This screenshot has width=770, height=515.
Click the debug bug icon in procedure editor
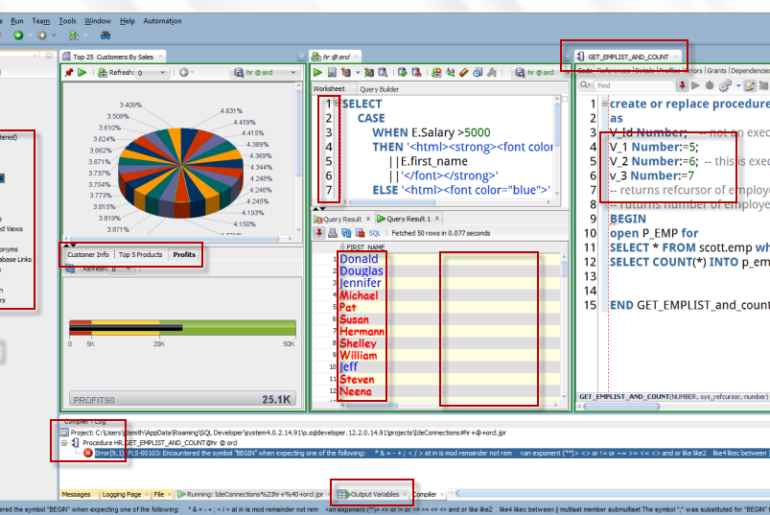pos(710,85)
